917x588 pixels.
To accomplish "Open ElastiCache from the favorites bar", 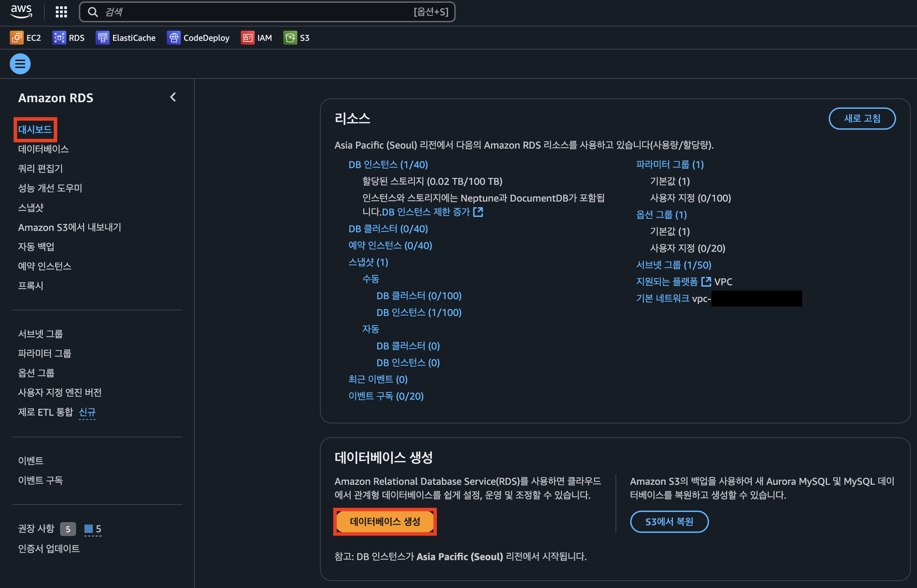I will pos(126,38).
